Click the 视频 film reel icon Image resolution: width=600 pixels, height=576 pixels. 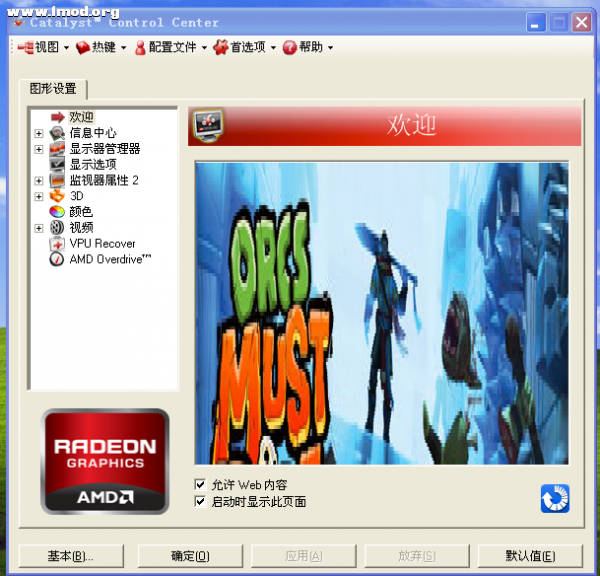pyautogui.click(x=57, y=227)
